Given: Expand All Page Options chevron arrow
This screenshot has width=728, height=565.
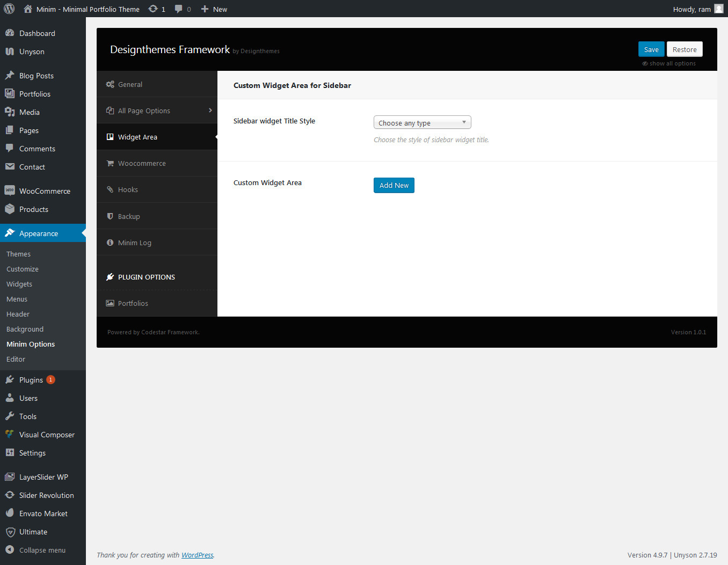Looking at the screenshot, I should (x=210, y=111).
